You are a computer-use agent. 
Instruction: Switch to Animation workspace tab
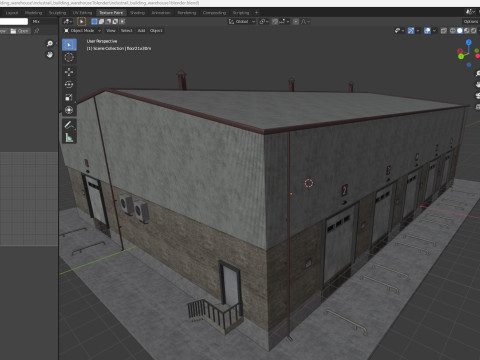[x=161, y=13]
